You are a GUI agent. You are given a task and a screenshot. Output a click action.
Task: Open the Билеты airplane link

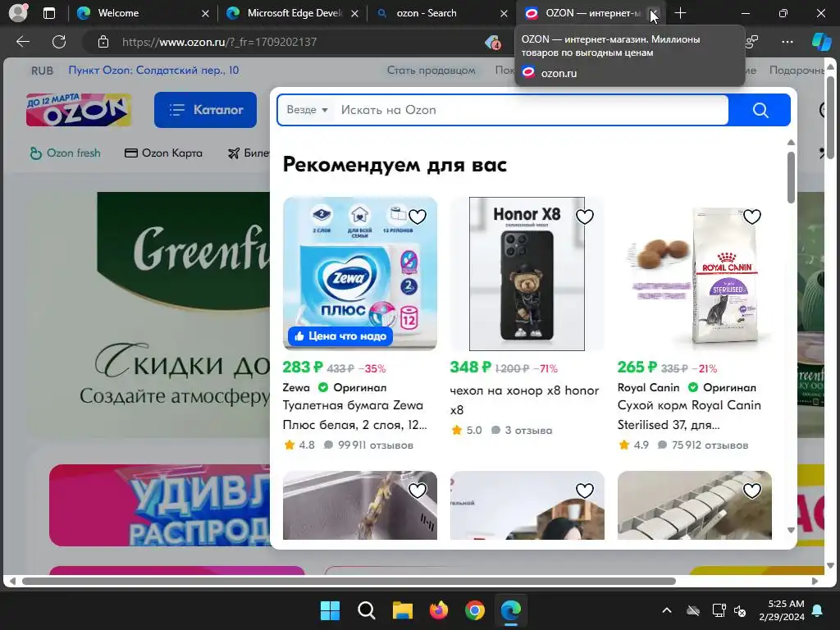[x=249, y=153]
